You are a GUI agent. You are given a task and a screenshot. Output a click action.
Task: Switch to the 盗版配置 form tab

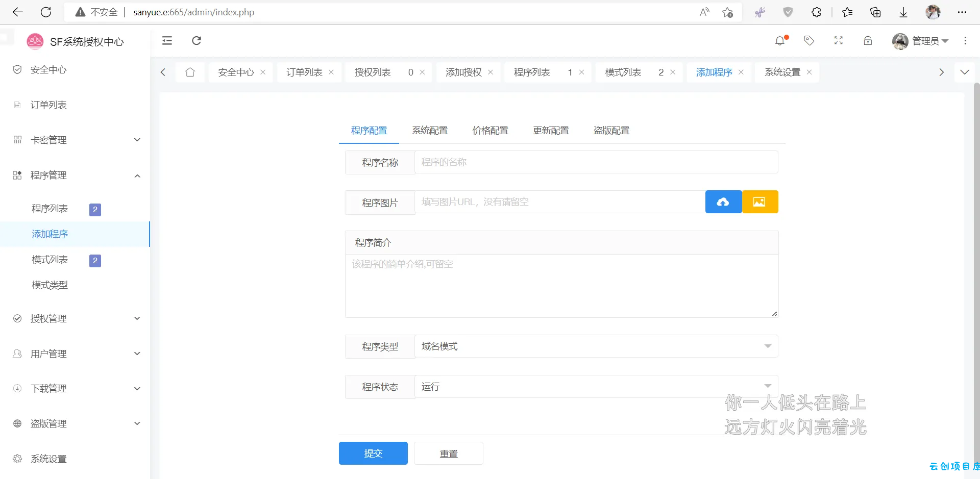click(611, 131)
